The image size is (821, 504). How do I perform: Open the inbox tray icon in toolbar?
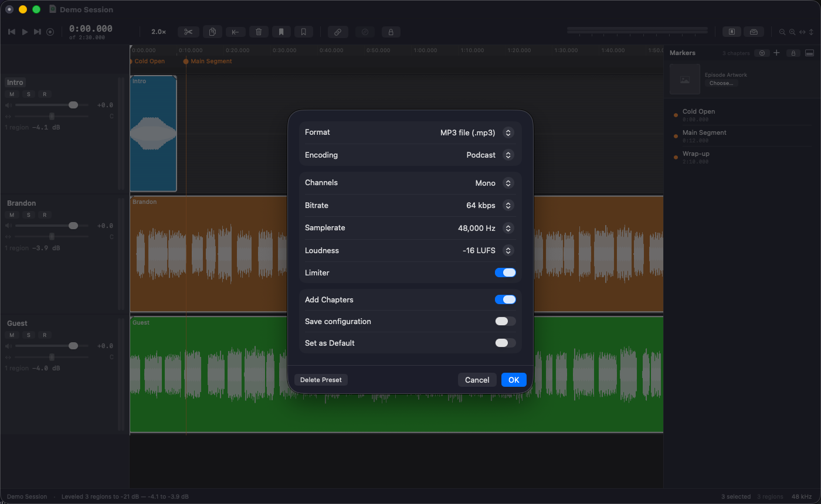pyautogui.click(x=754, y=32)
